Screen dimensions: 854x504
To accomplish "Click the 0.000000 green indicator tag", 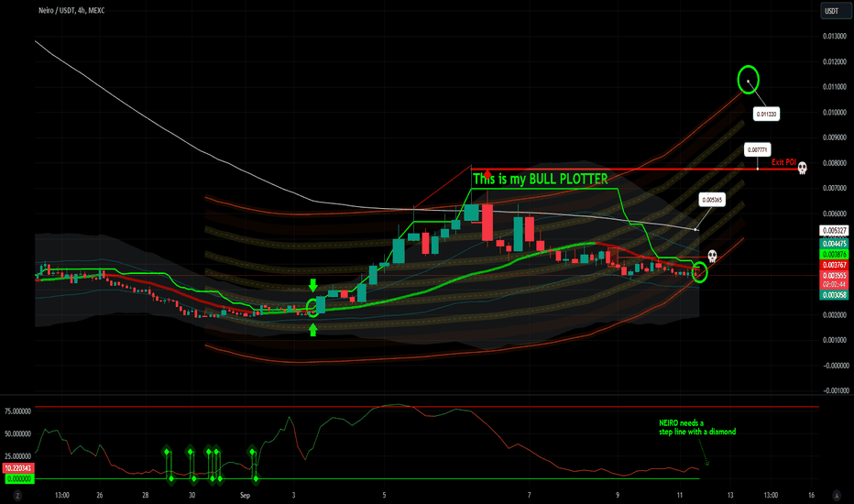I will click(x=19, y=479).
